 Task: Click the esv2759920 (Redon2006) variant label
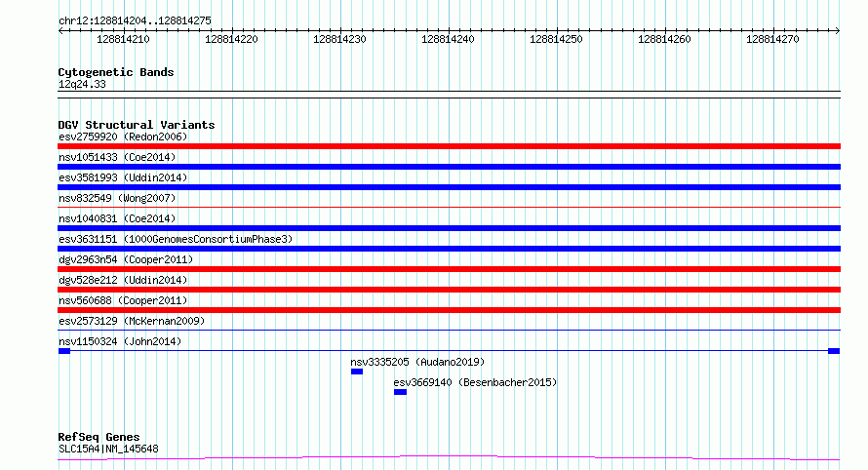tap(123, 137)
